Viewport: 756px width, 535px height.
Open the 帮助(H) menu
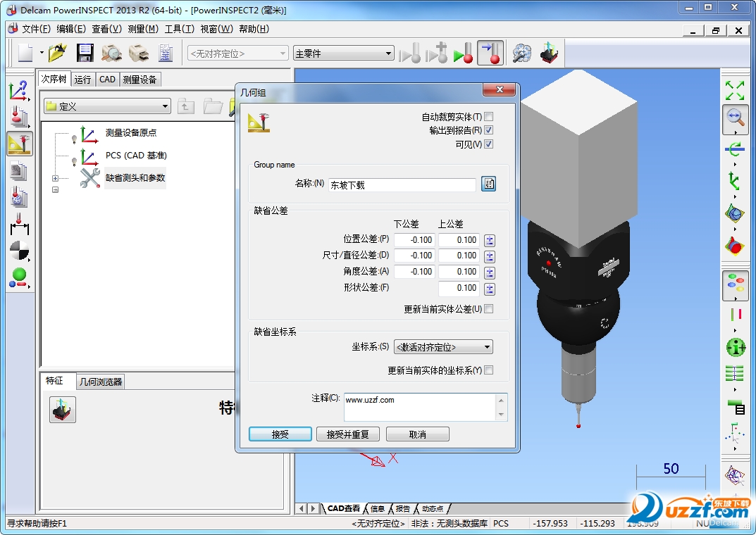point(254,29)
